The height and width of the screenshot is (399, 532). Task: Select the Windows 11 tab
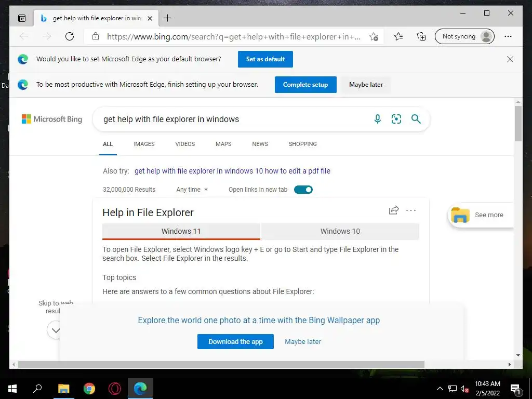(181, 231)
